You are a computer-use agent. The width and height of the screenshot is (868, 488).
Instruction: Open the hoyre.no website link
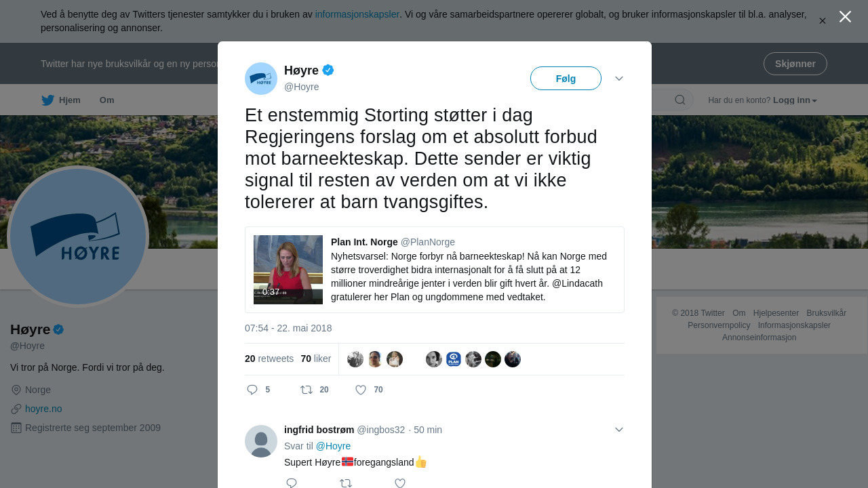coord(43,409)
